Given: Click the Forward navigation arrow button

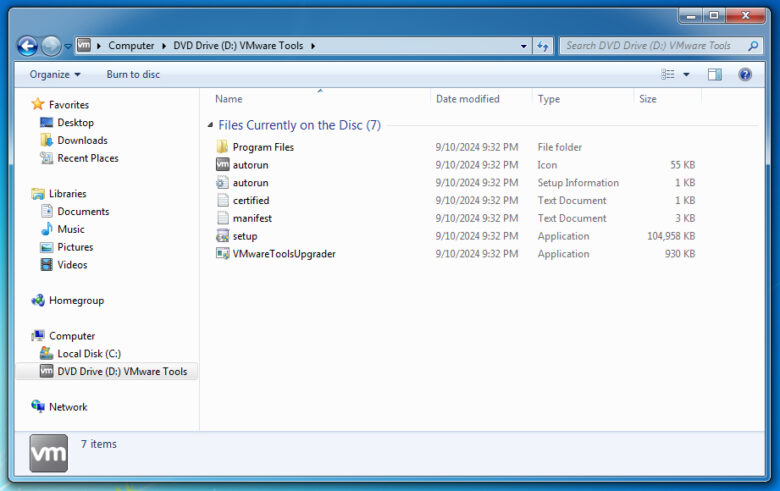Looking at the screenshot, I should click(51, 46).
